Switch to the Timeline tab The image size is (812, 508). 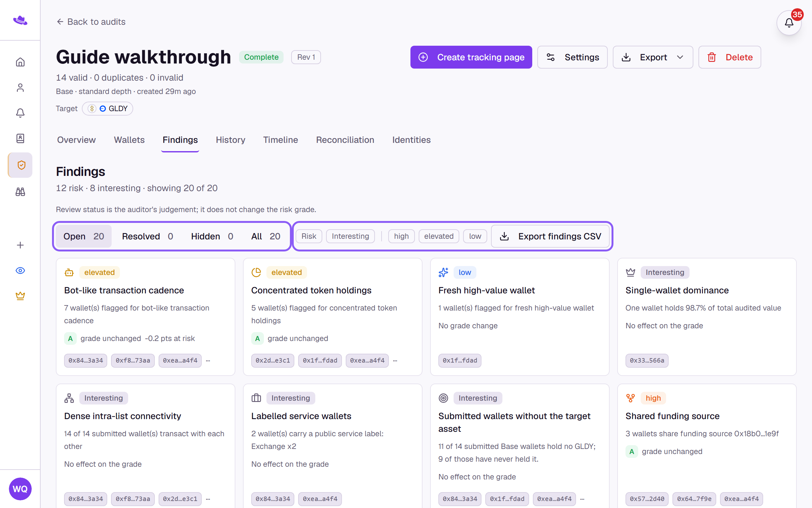(280, 140)
